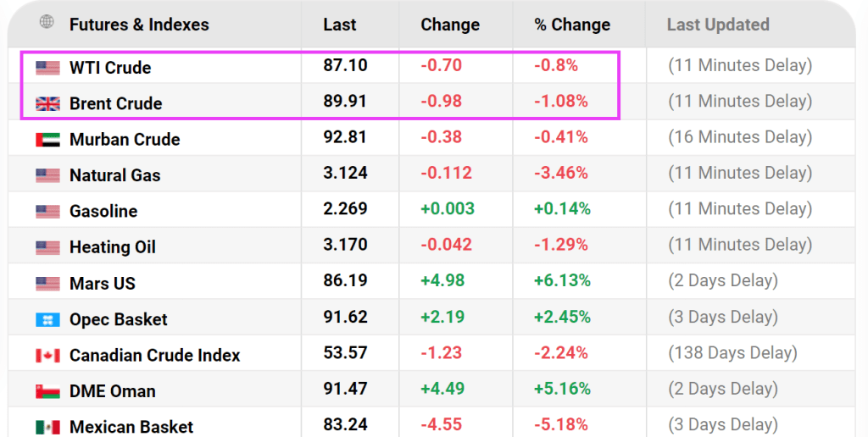The image size is (868, 437).
Task: Click the Last Updated column header
Action: point(718,25)
